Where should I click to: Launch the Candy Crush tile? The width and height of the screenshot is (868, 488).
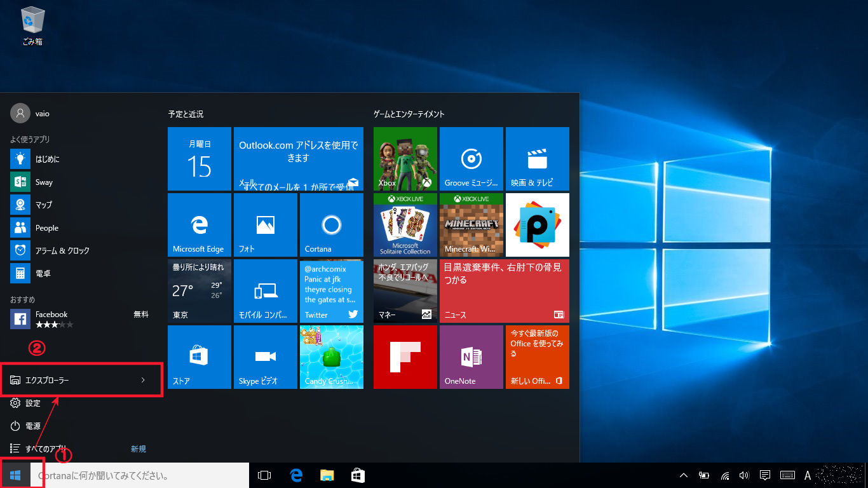pos(332,357)
